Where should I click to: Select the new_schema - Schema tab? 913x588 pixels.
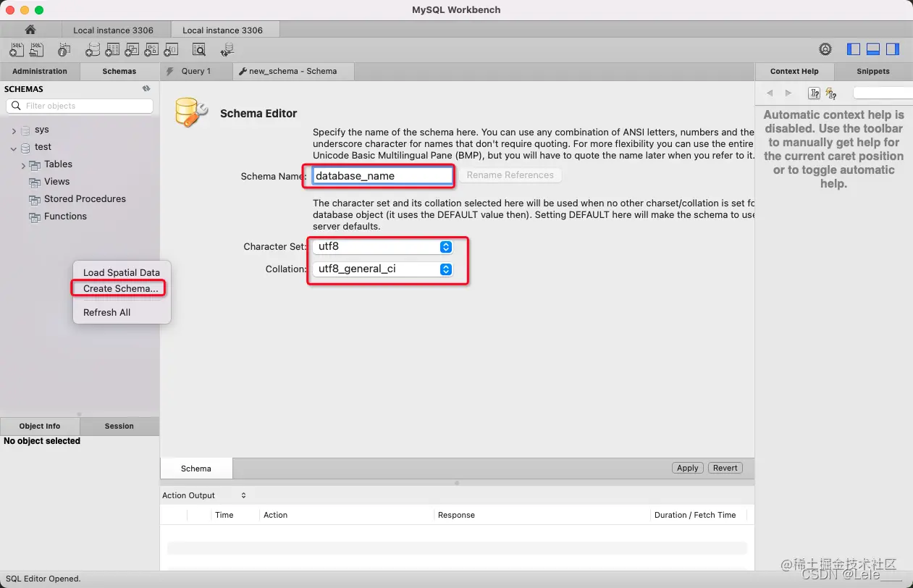click(293, 71)
